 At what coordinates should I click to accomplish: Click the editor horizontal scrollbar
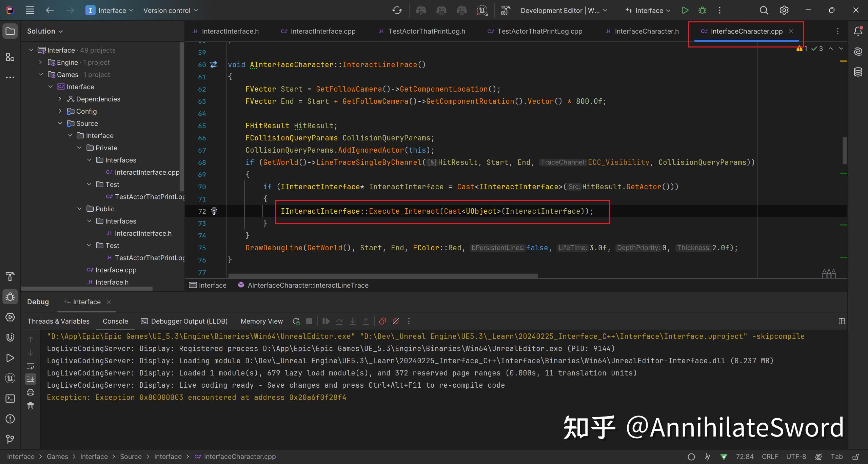[383, 276]
